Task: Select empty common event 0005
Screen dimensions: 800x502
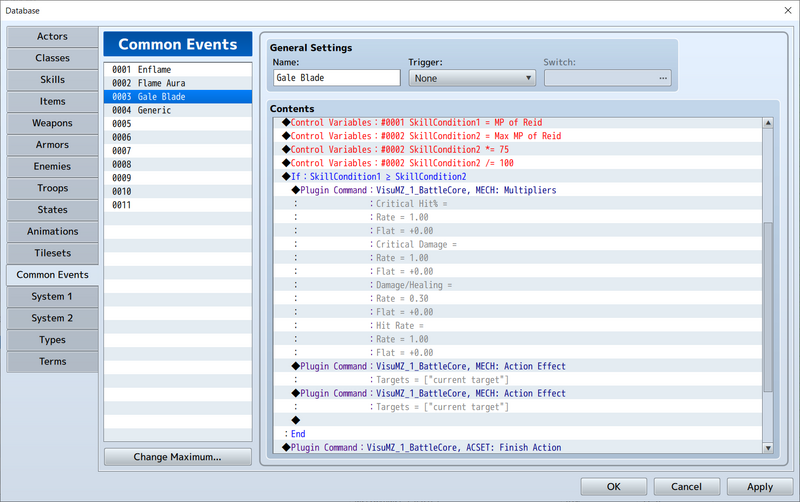Action: click(177, 124)
